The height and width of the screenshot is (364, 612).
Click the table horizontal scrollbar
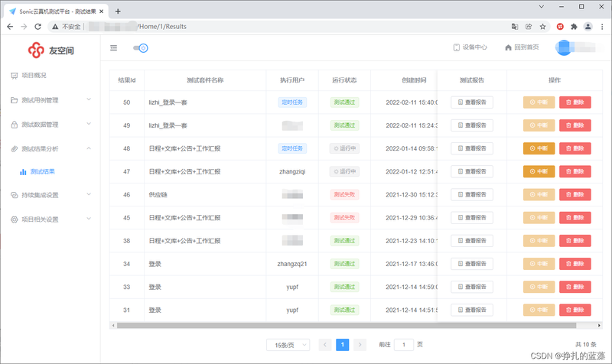coord(347,325)
